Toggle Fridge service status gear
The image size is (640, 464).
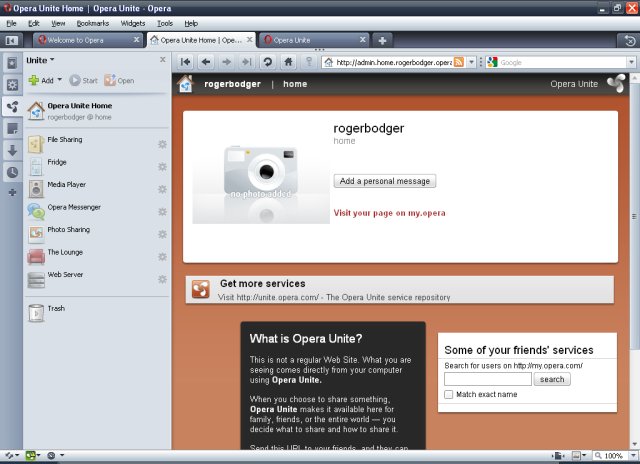point(162,167)
